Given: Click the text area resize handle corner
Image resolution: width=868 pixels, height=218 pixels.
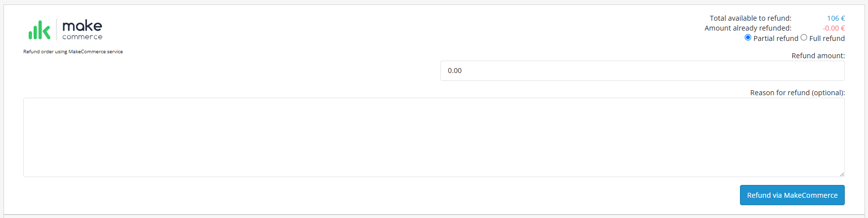Looking at the screenshot, I should coord(842,174).
